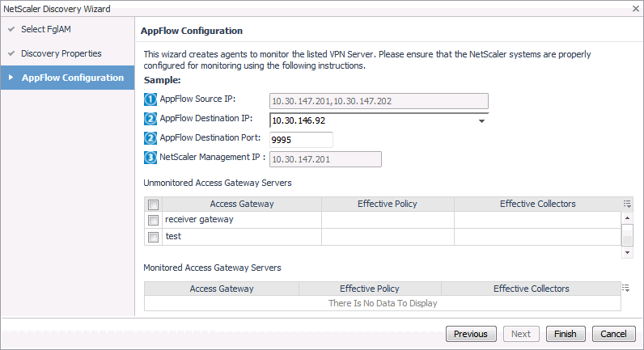Click the NetScaler Management IP field
Screen dimensions: 644x350
[325, 159]
